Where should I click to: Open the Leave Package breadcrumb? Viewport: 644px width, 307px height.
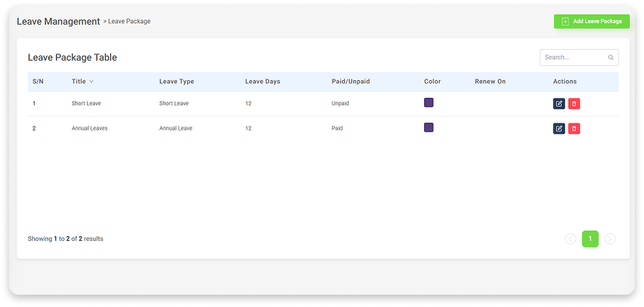pyautogui.click(x=130, y=21)
